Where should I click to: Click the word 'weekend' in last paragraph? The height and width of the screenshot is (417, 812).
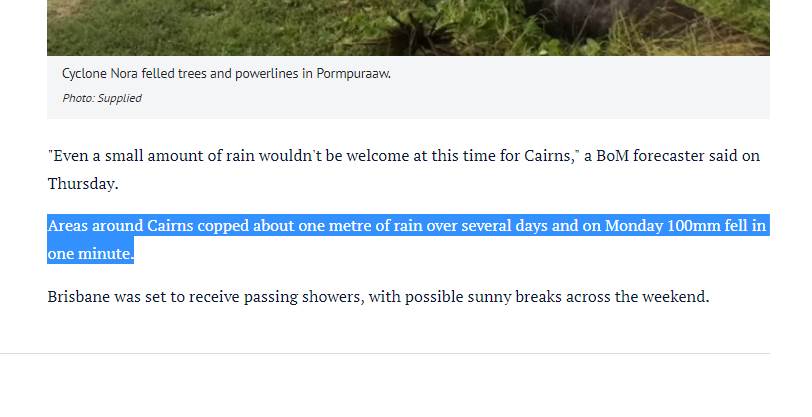675,297
